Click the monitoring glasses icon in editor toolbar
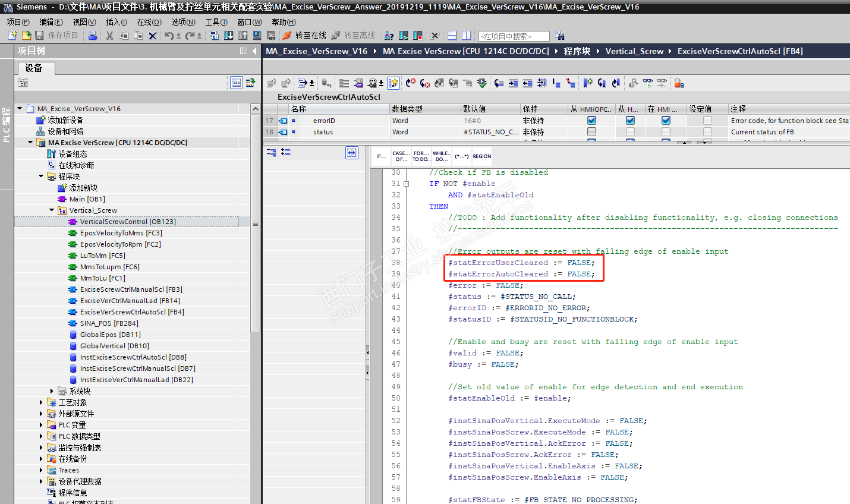Image resolution: width=850 pixels, height=504 pixels. click(647, 83)
